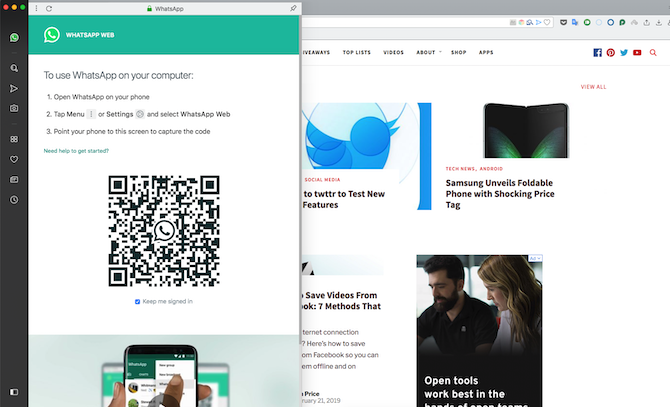
Task: Toggle the Keep me signed in checkbox
Action: click(x=138, y=302)
